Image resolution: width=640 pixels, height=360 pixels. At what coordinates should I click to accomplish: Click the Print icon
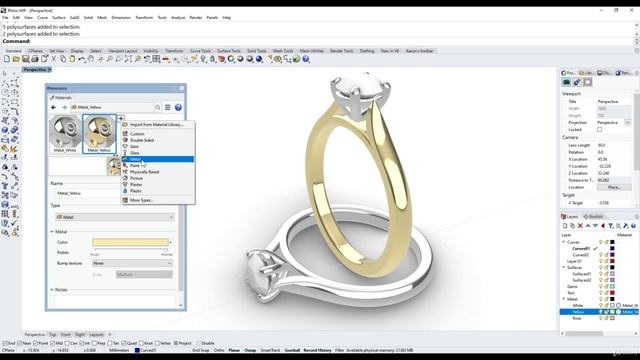tap(35, 59)
